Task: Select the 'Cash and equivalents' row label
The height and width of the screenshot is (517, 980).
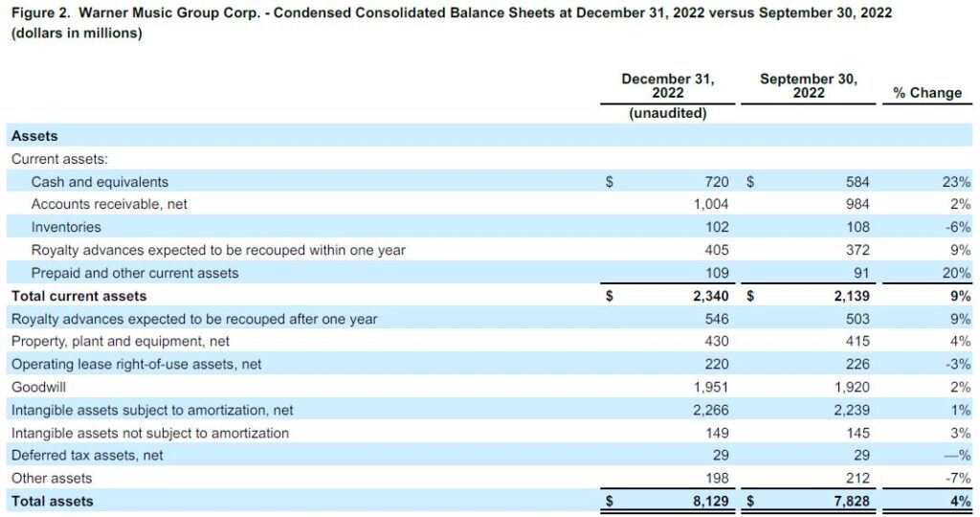Action: click(x=100, y=182)
